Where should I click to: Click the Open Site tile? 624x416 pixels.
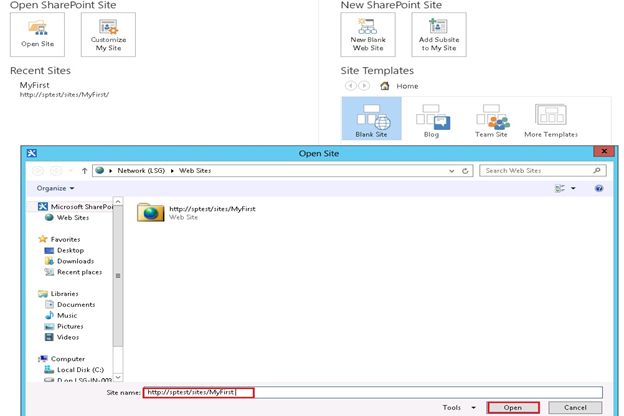coord(37,35)
